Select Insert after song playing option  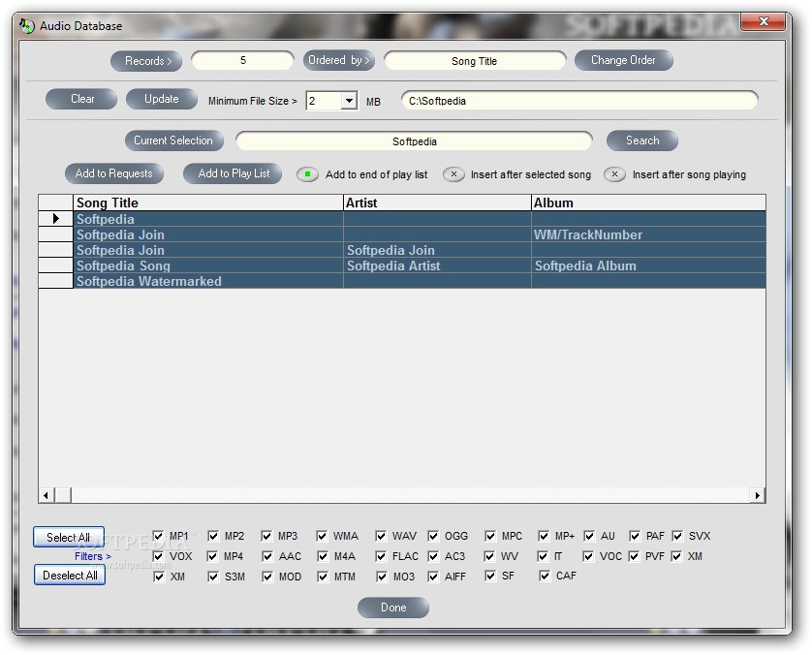[x=614, y=174]
